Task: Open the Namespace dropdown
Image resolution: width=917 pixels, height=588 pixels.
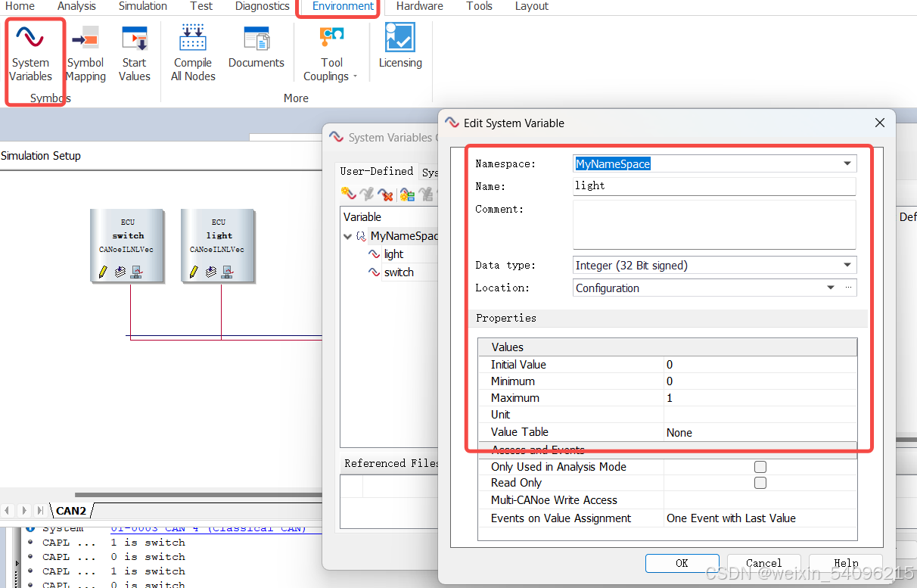Action: pos(847,163)
